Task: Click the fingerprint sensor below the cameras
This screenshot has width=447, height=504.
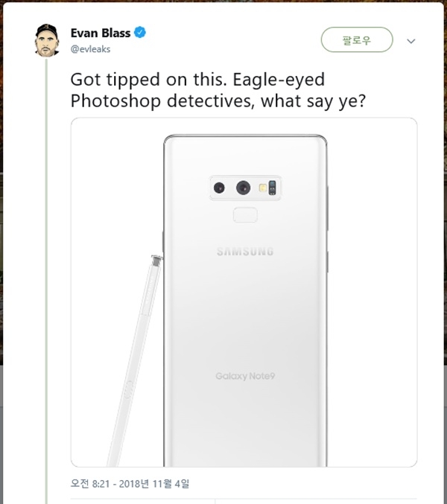Action: (245, 216)
